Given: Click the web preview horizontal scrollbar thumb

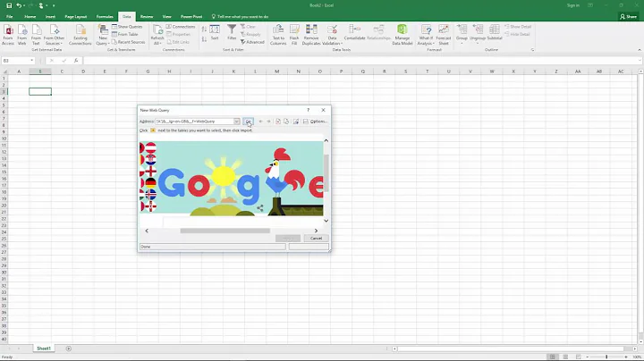Looking at the screenshot, I should pyautogui.click(x=225, y=231).
